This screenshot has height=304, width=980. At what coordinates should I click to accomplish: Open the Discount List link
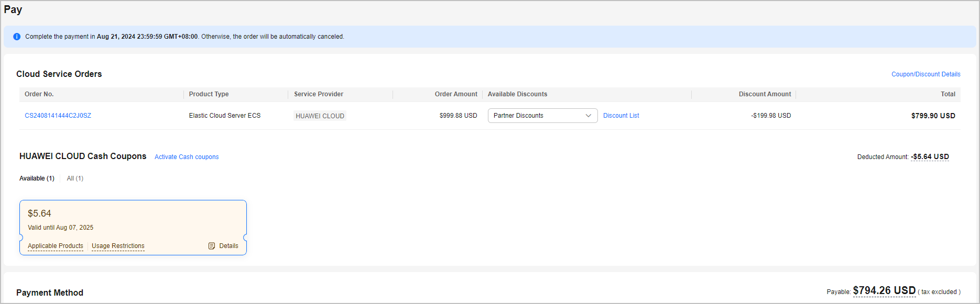pos(620,116)
